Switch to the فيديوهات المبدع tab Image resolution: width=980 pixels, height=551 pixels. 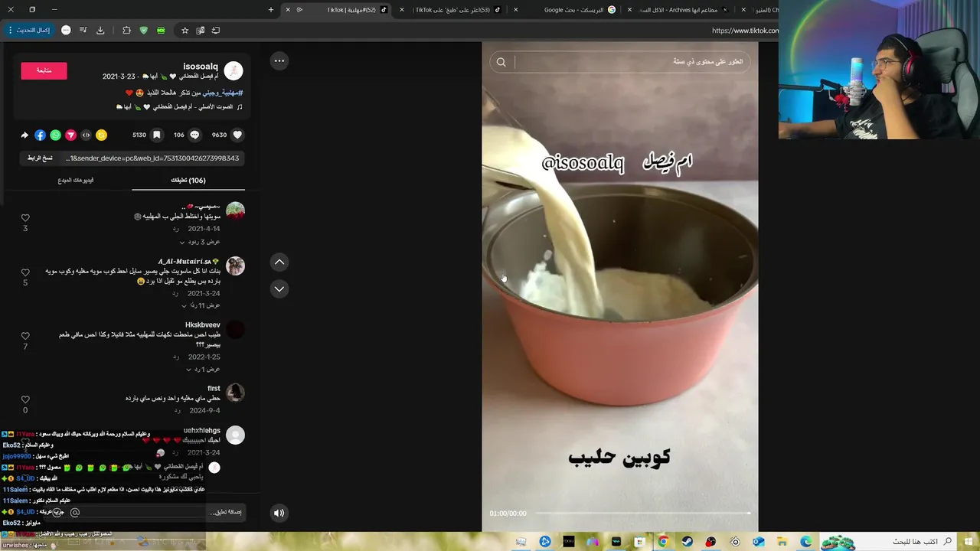tap(76, 181)
